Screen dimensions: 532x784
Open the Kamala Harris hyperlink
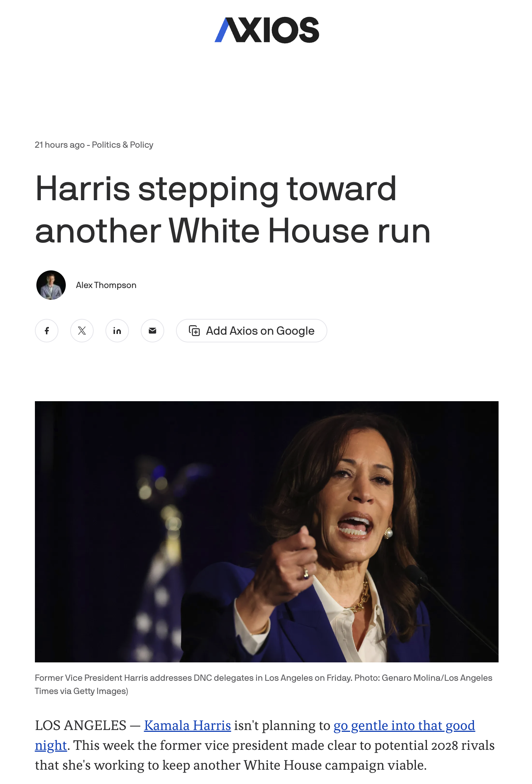click(187, 725)
